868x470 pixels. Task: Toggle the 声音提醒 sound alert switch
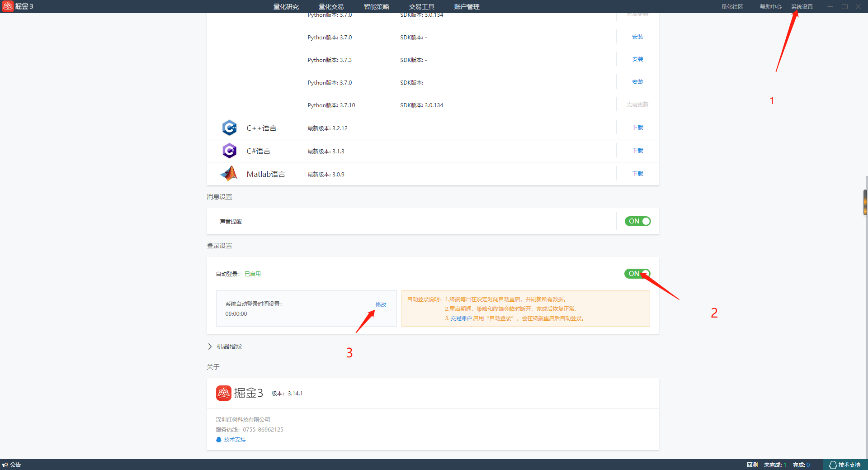click(637, 221)
